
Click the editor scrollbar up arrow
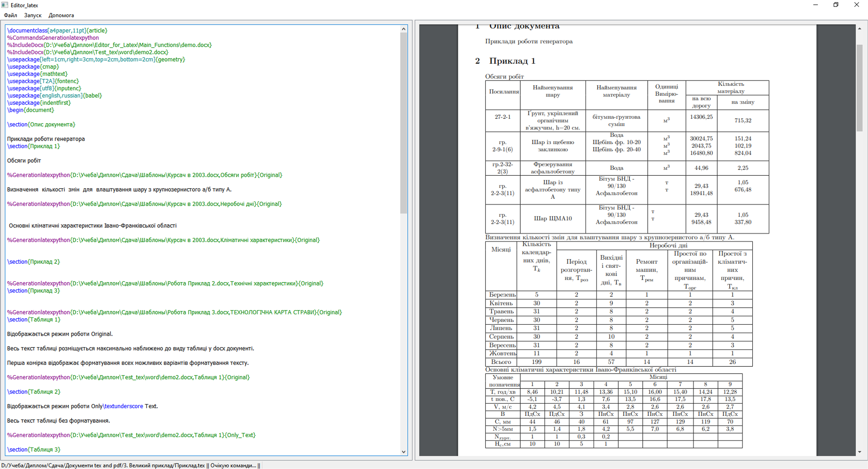click(x=404, y=29)
